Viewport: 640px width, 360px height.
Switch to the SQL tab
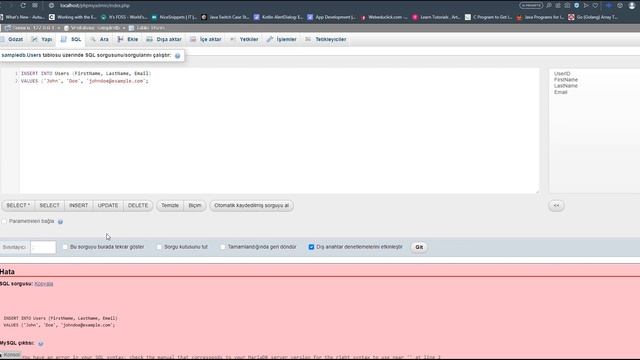(71, 39)
